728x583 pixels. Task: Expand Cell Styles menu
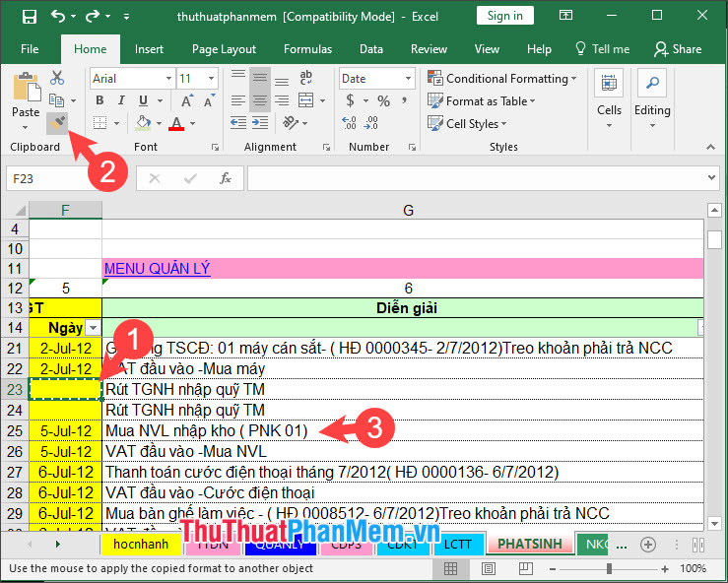tap(467, 123)
